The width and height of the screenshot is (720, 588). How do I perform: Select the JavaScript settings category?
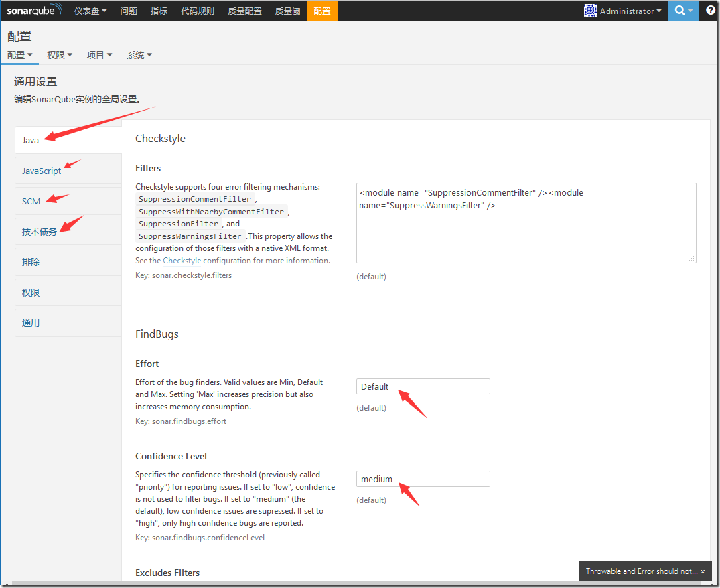click(x=68, y=171)
